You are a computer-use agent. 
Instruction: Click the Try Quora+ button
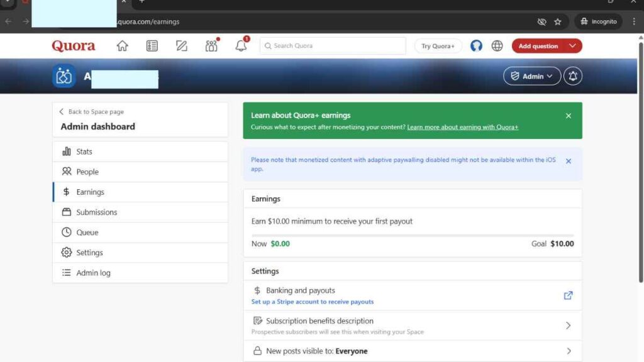(x=438, y=45)
